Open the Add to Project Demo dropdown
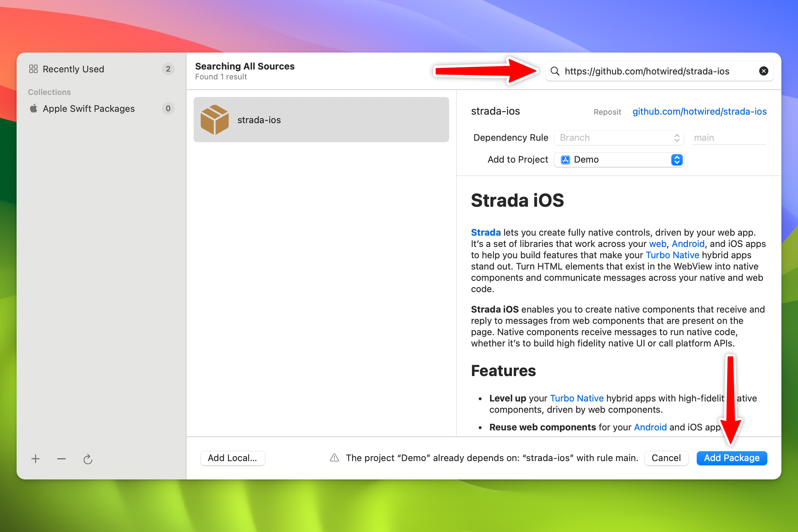This screenshot has height=532, width=798. [619, 160]
